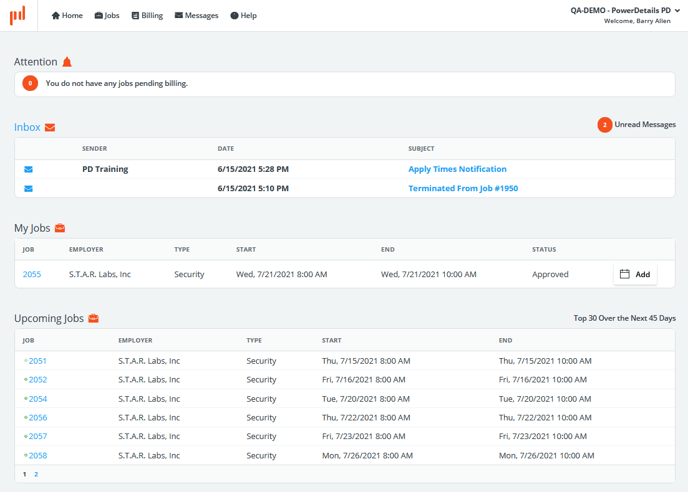The height and width of the screenshot is (492, 688).
Task: Click the Attention bell icon
Action: tap(67, 62)
